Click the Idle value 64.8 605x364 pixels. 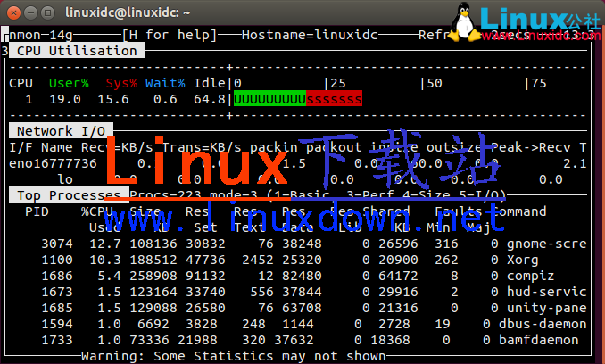[210, 100]
